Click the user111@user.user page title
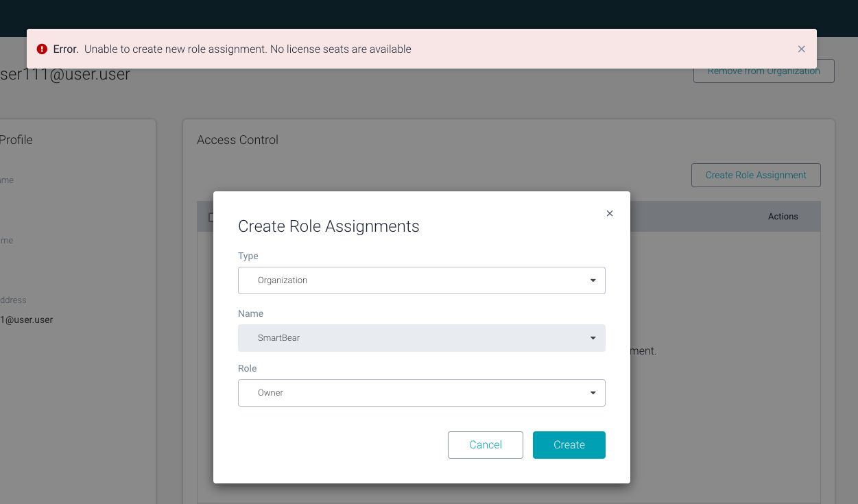The width and height of the screenshot is (858, 504). tap(65, 74)
